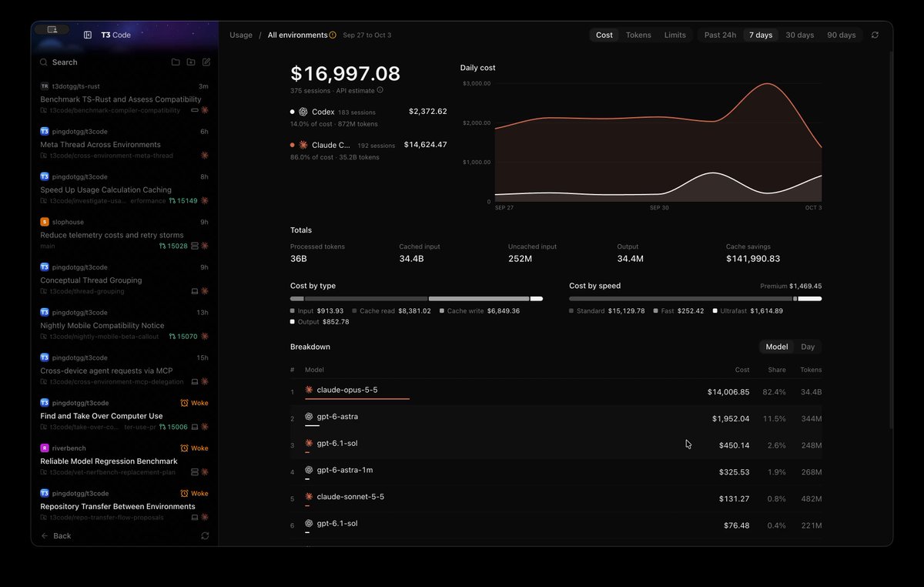Click the laptop icon on Conceptual Thread Grouping row
Image resolution: width=924 pixels, height=587 pixels.
(x=196, y=291)
